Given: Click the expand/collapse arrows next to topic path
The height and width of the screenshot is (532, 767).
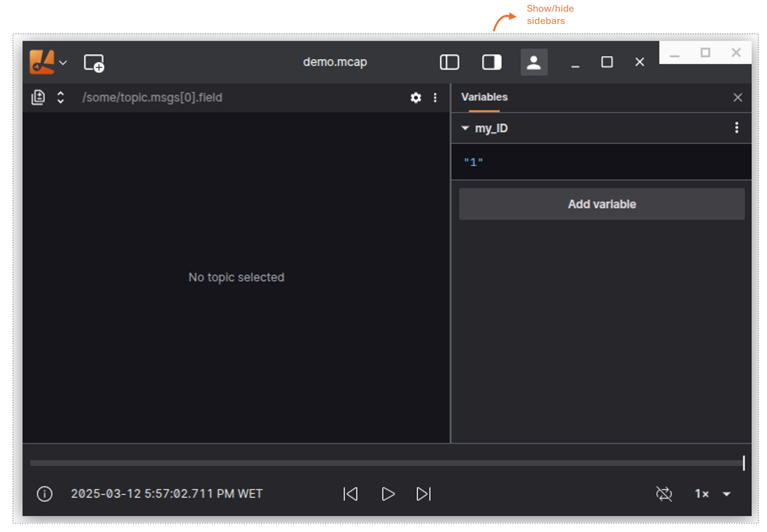Looking at the screenshot, I should (x=60, y=97).
